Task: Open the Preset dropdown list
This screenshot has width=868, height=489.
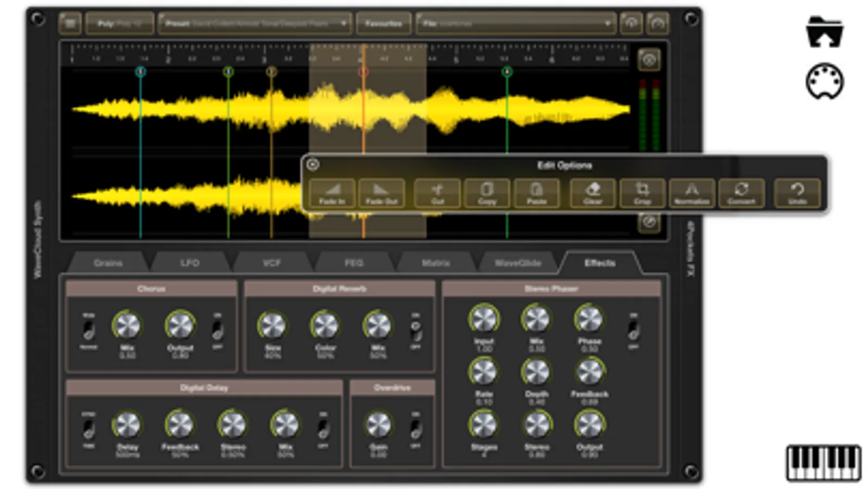Action: click(255, 23)
